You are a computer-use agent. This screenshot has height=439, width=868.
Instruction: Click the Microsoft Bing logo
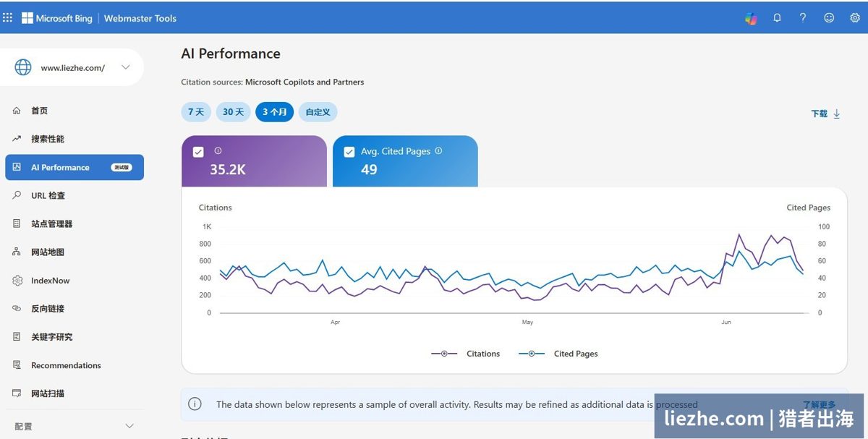point(57,18)
